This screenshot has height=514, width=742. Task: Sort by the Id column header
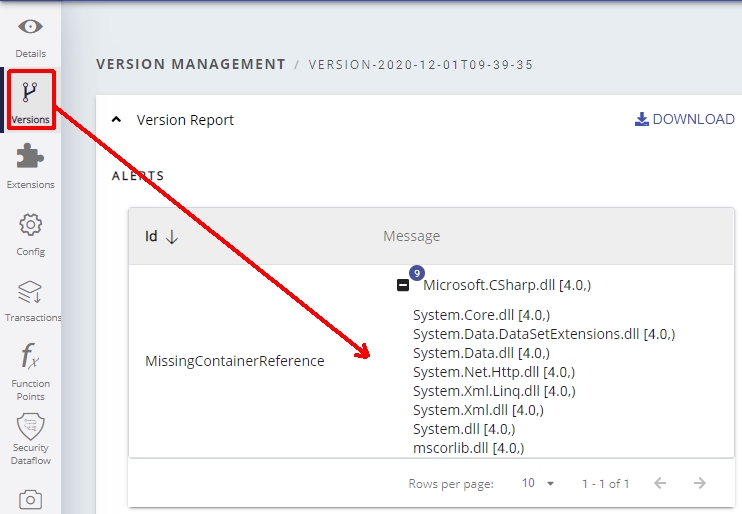(x=151, y=237)
